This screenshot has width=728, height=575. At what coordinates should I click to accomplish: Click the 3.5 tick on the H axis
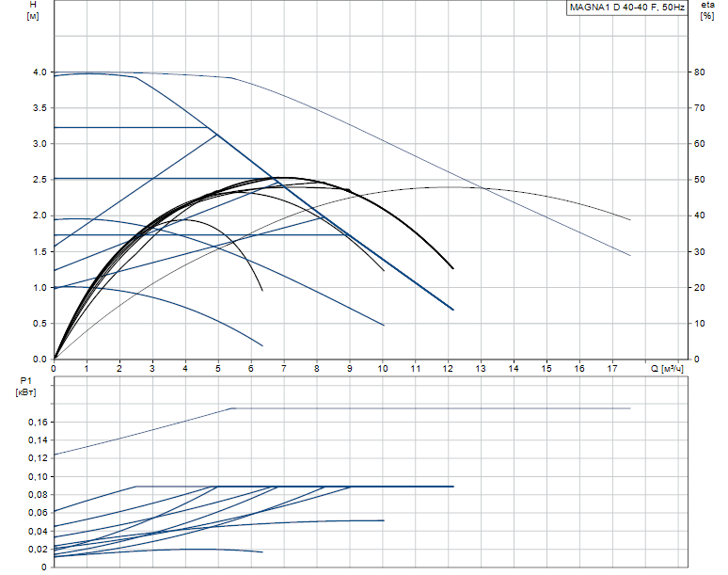point(39,108)
